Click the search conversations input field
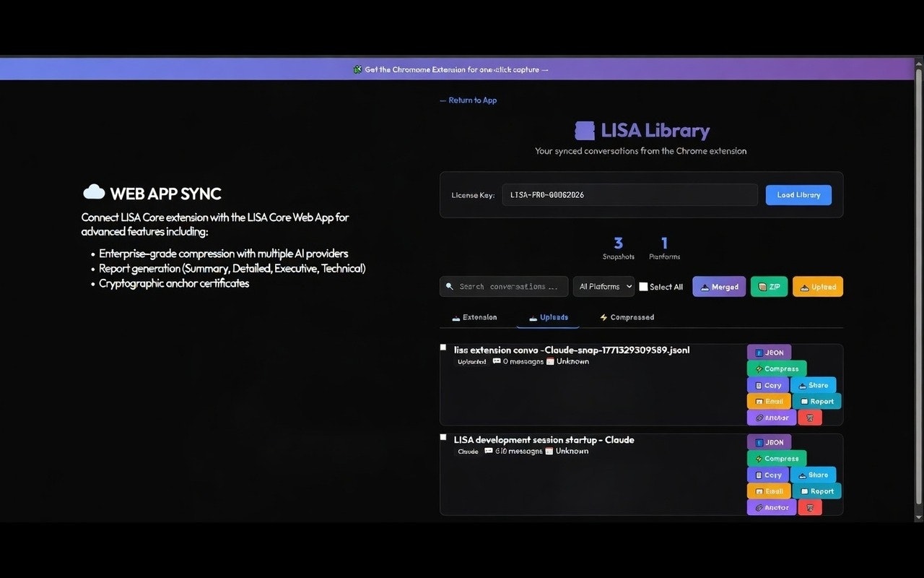The image size is (924, 578). 503,286
